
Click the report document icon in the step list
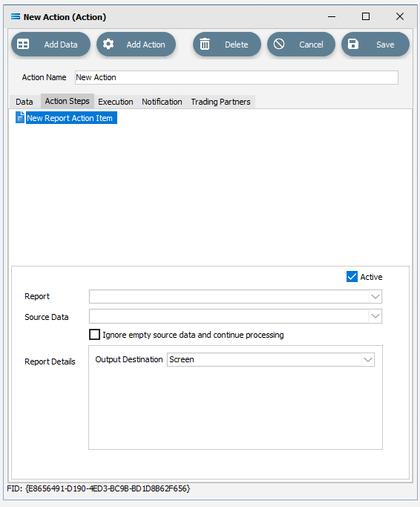click(x=20, y=118)
